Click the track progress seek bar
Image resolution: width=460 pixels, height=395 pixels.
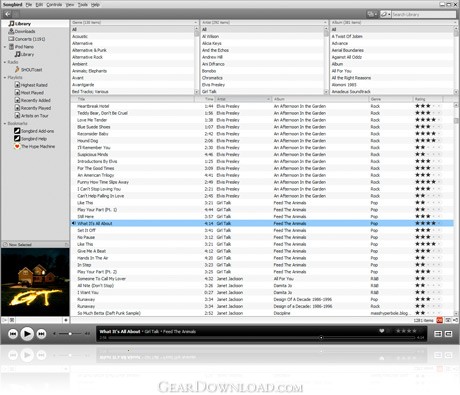[x=262, y=338]
